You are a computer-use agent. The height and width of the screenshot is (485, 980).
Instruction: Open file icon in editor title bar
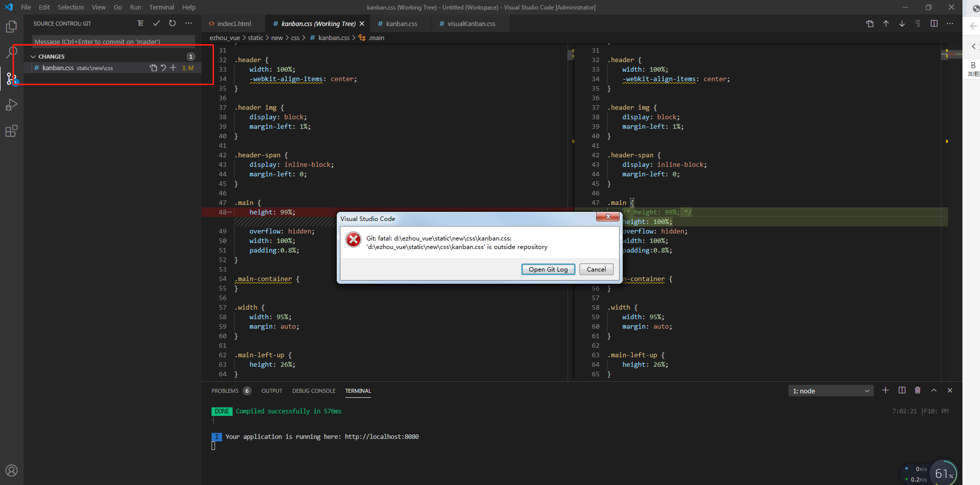(870, 24)
